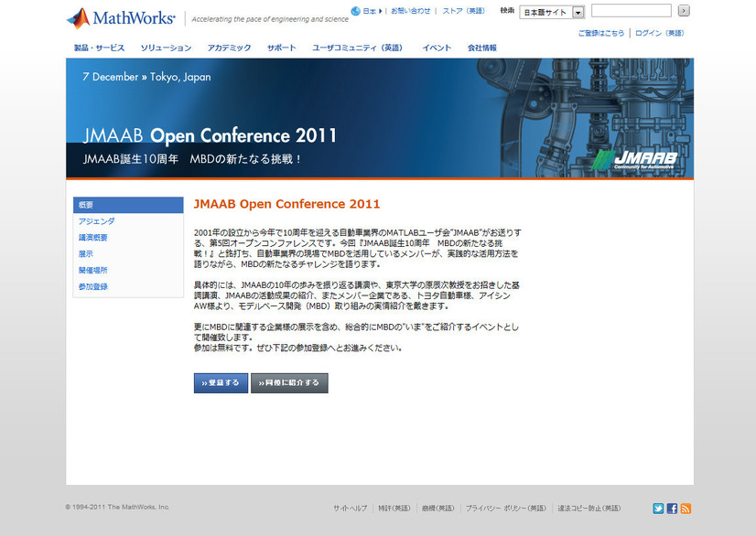Open the 日本語サイト search scope dropdown
This screenshot has width=756, height=536.
click(x=552, y=12)
